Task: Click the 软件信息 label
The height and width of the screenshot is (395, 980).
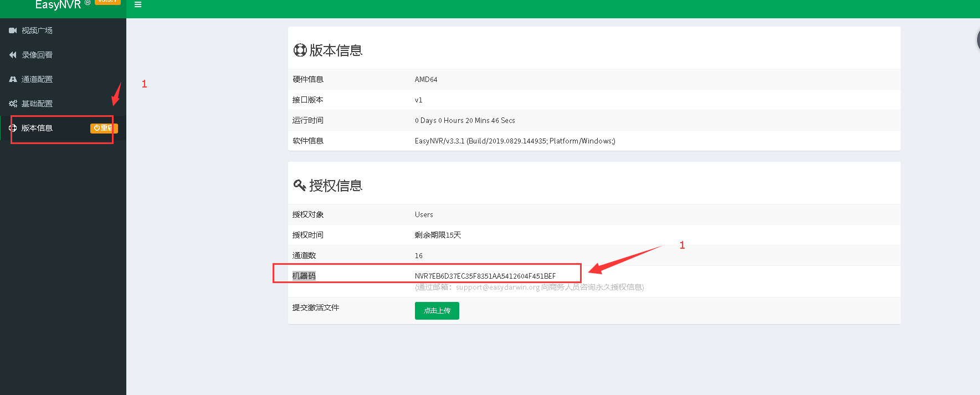Action: click(x=308, y=141)
